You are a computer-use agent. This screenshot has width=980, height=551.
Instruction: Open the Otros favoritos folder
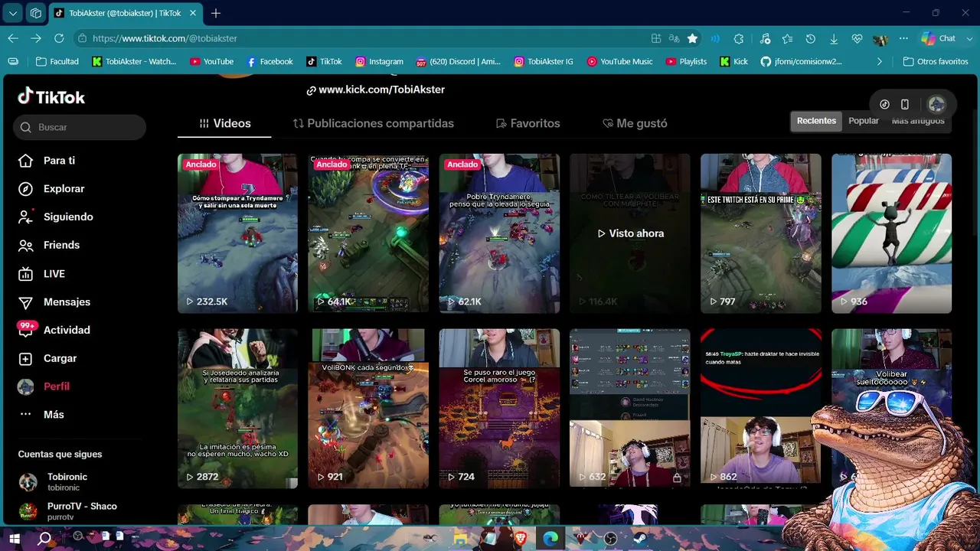point(936,61)
